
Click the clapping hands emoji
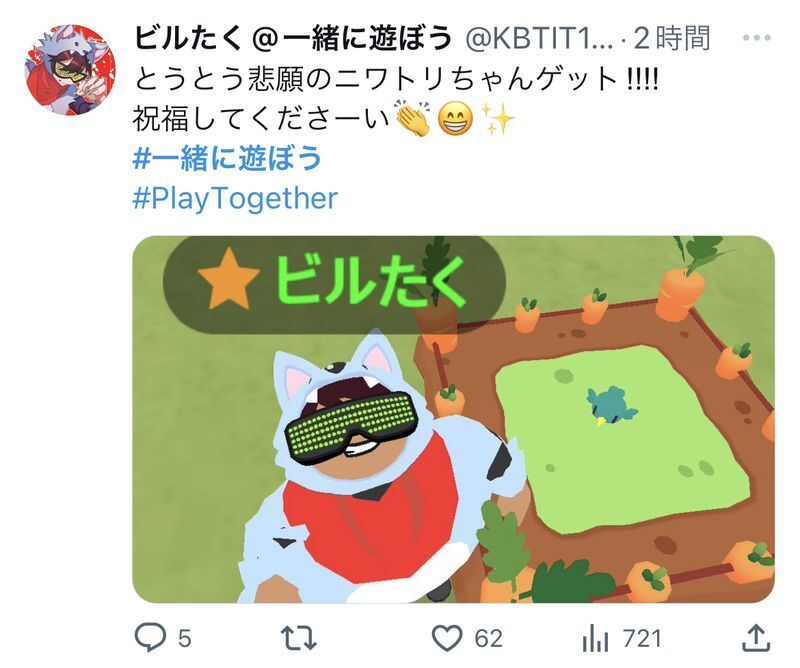coord(413,118)
